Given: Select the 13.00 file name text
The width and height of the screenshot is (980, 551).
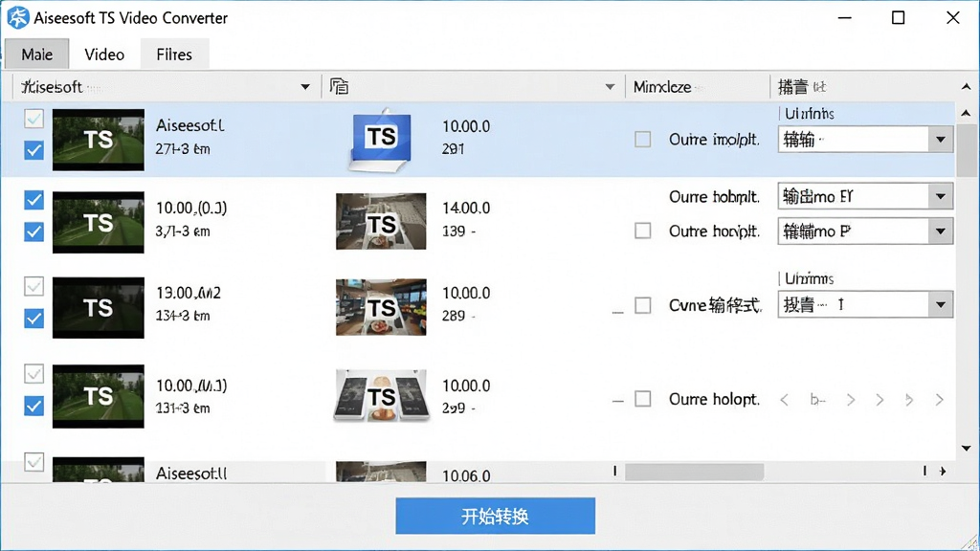Looking at the screenshot, I should [x=189, y=293].
